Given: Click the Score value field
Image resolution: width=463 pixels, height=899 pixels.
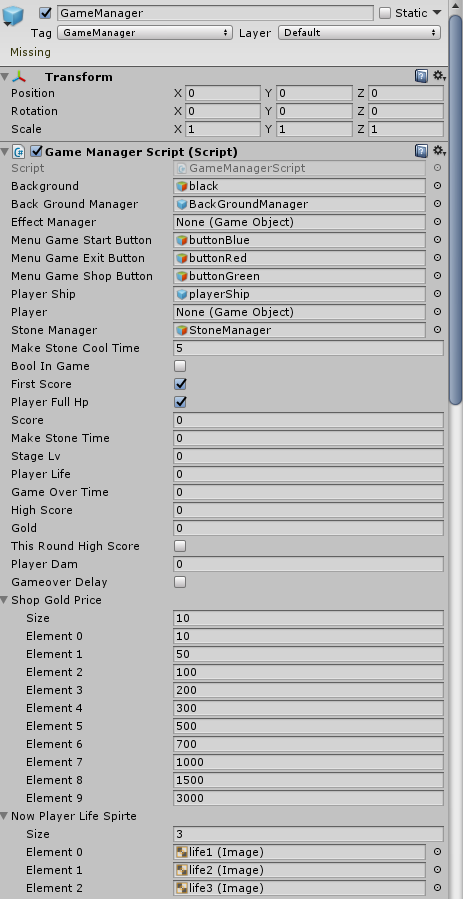Looking at the screenshot, I should (x=308, y=420).
